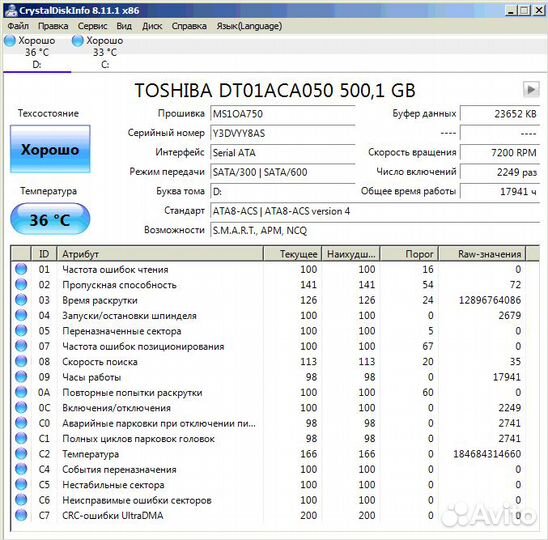Click status icon for attribute 07

click(x=21, y=346)
